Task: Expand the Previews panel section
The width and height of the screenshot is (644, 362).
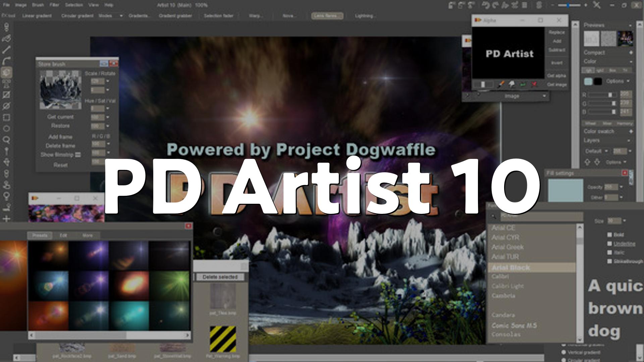Action: 631,25
